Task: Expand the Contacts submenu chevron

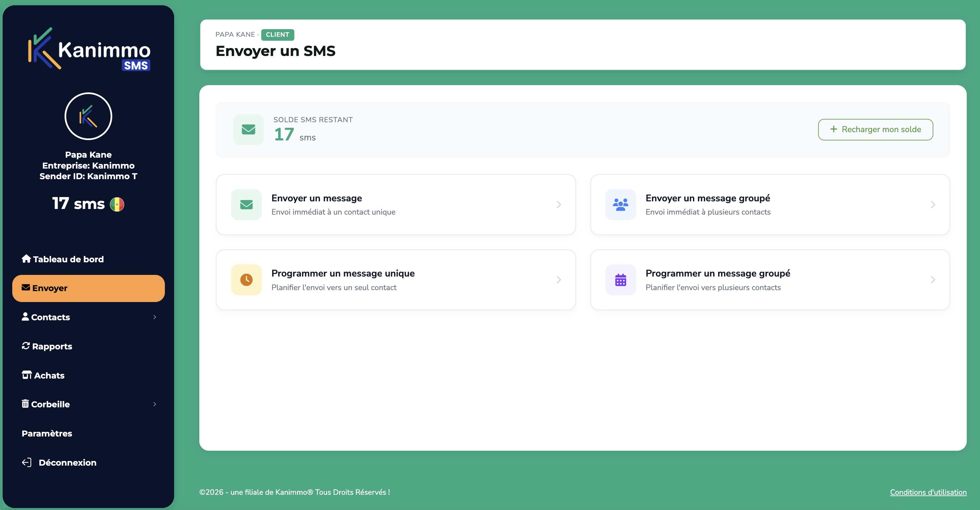Action: click(155, 317)
